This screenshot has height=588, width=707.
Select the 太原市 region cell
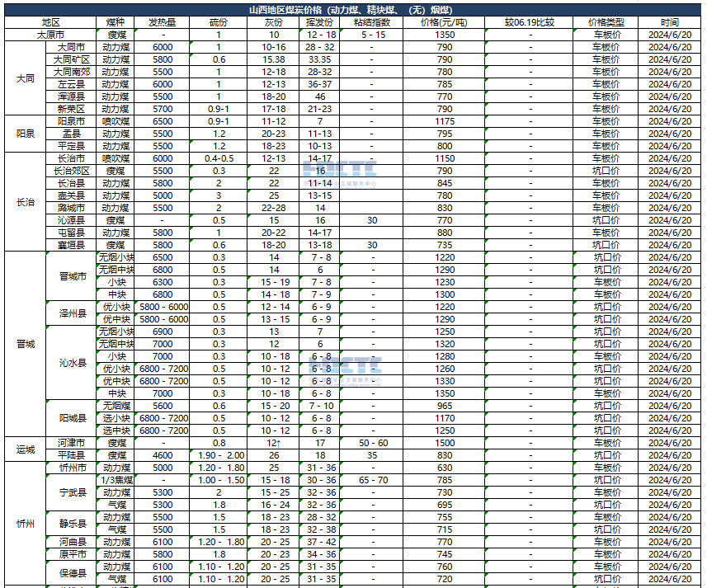click(50, 35)
